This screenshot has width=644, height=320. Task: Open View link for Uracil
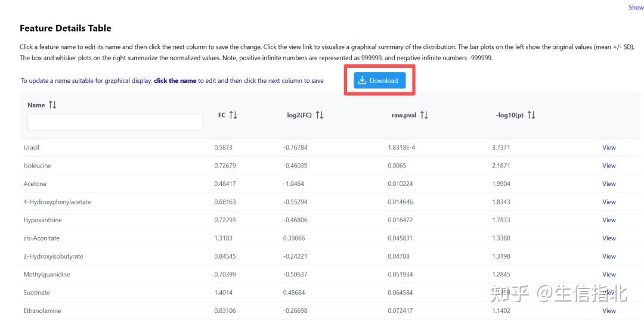click(x=609, y=147)
